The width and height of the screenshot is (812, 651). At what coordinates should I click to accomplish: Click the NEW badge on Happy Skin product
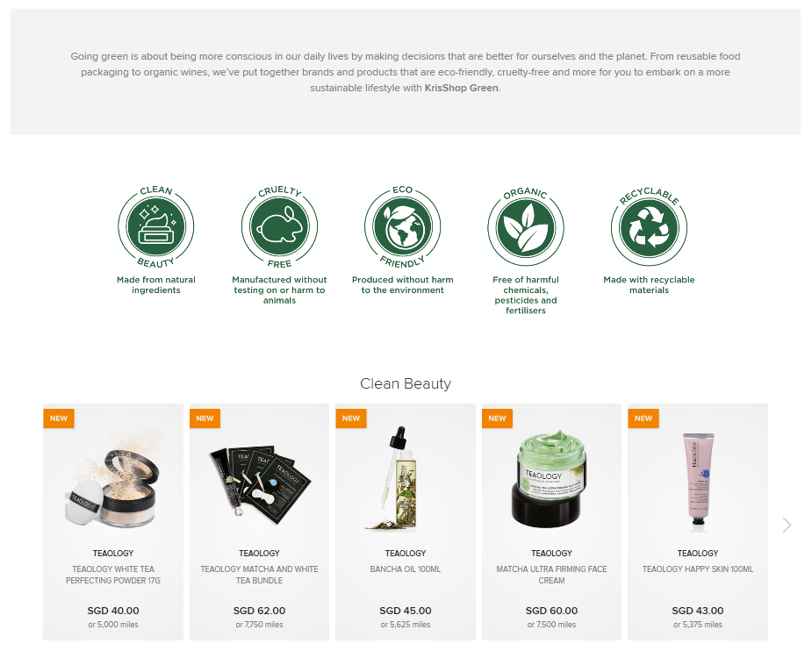coord(643,418)
